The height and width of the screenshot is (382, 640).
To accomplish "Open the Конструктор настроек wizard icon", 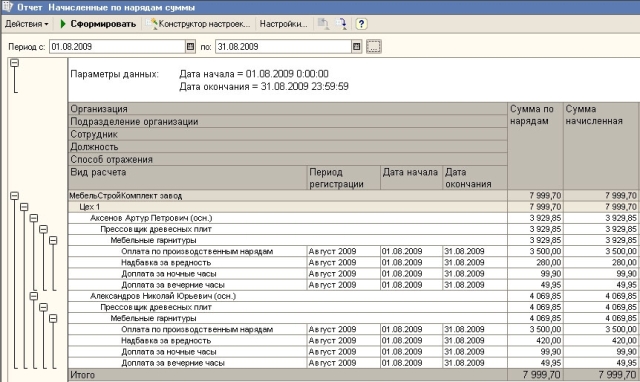I will pyautogui.click(x=152, y=24).
